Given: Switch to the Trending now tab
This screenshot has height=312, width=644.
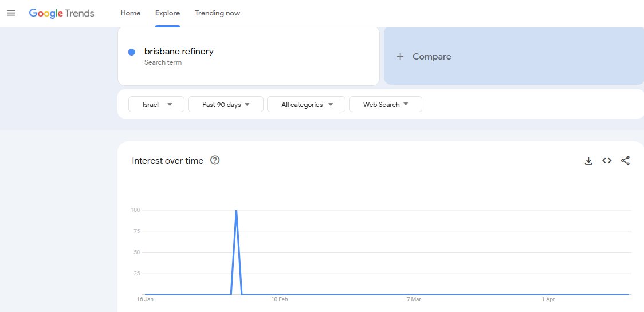Looking at the screenshot, I should (217, 13).
